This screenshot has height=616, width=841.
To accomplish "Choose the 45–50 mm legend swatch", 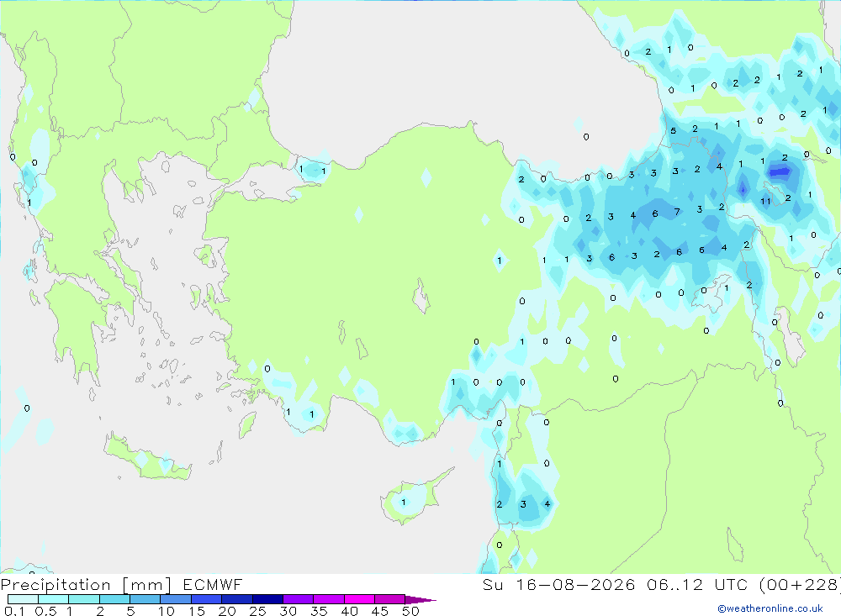I will pos(390,599).
